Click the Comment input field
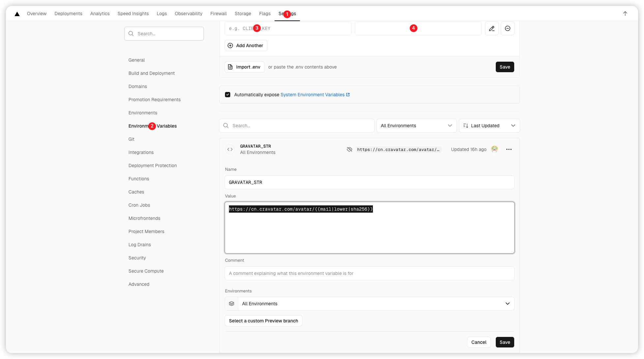644x359 pixels. click(x=369, y=273)
